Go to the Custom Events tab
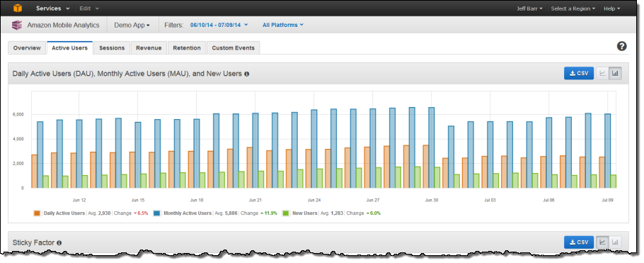Image resolution: width=644 pixels, height=263 pixels. point(234,47)
